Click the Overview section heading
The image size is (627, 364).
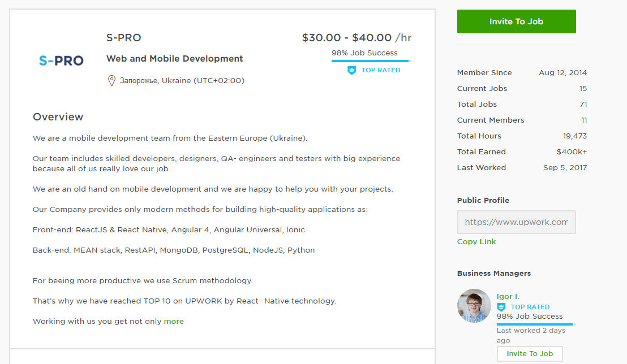[58, 117]
